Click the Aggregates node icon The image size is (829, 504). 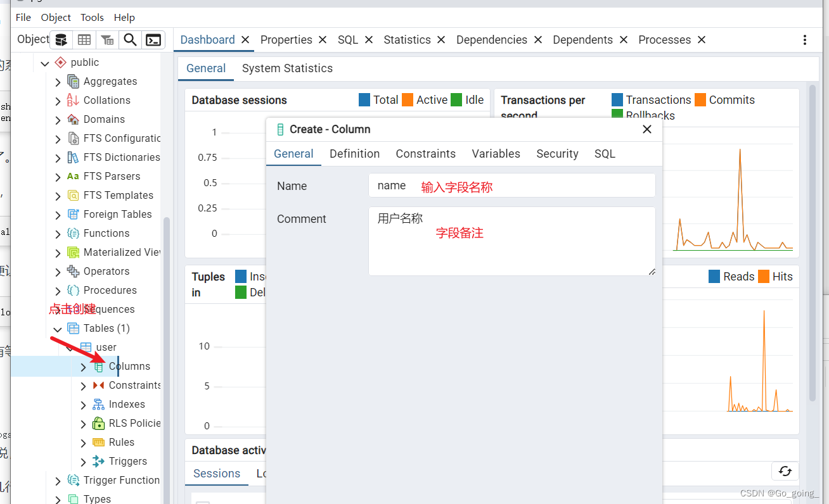pos(73,81)
